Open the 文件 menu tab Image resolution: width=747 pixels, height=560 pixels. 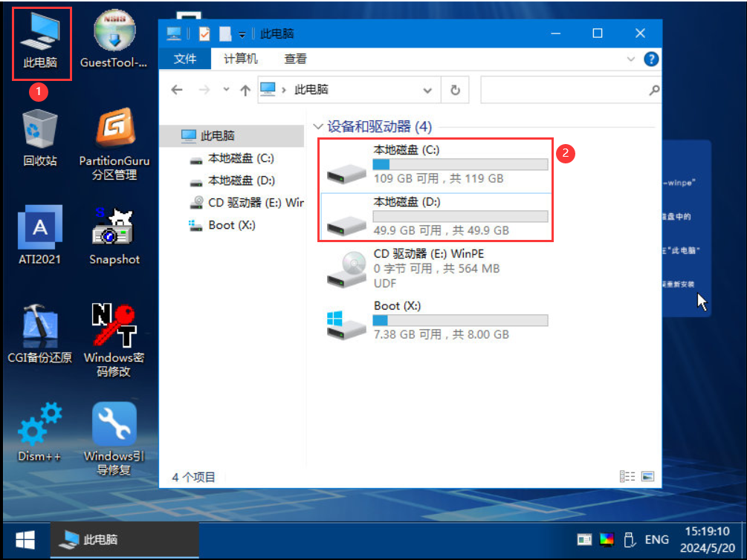pos(184,59)
